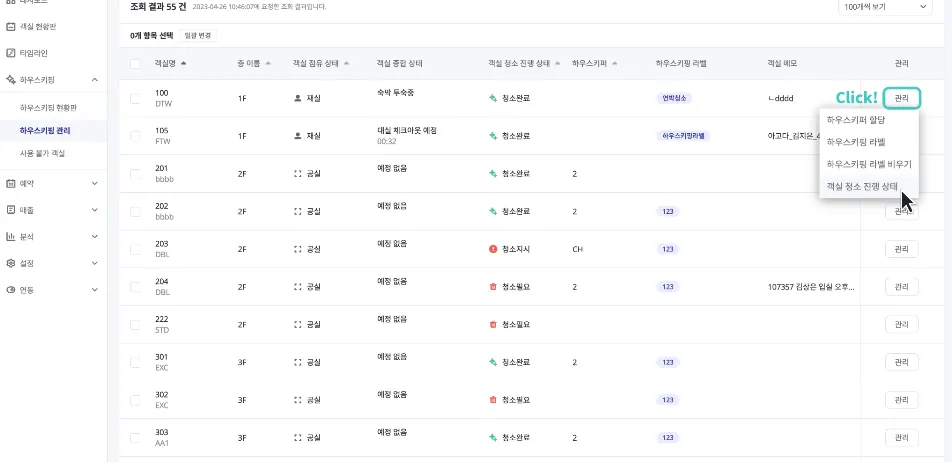Check the checkbox for room 201
The width and height of the screenshot is (952, 462).
tap(135, 174)
